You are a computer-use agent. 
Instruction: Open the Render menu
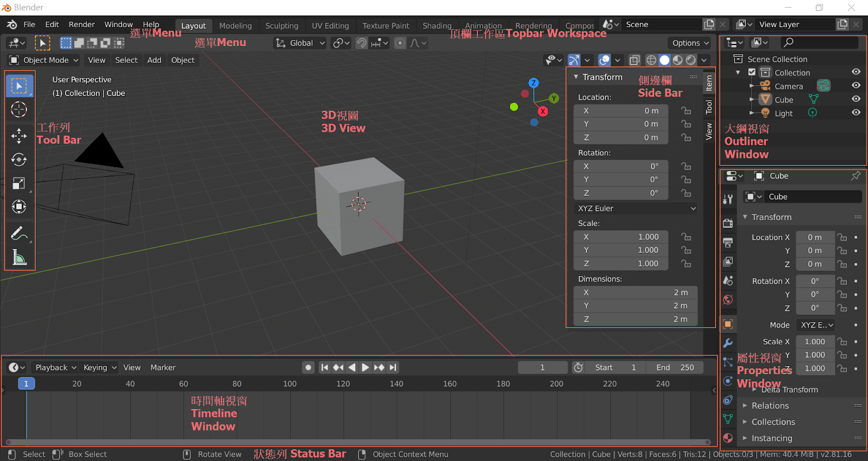point(81,24)
